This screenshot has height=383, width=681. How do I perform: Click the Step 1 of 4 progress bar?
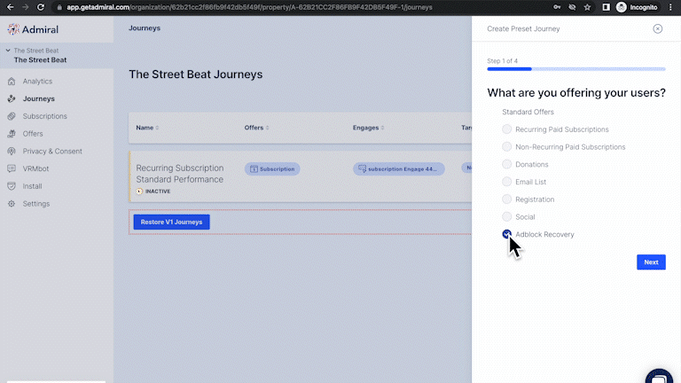click(576, 69)
